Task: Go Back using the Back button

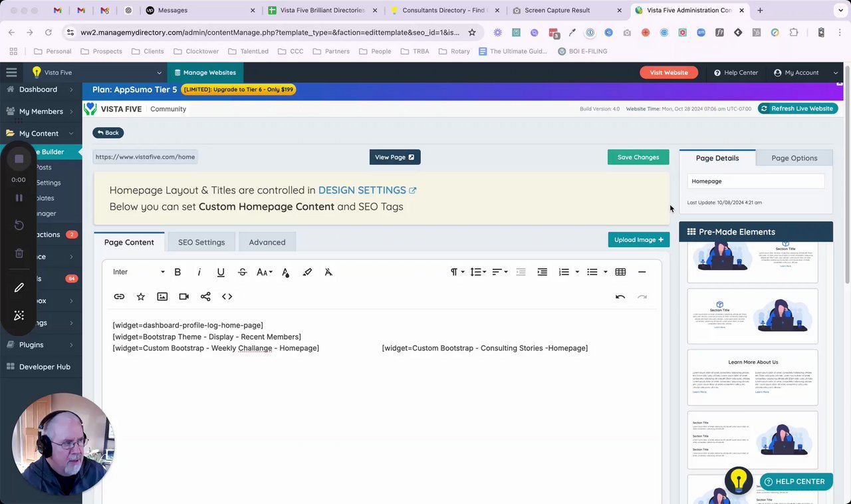Action: [108, 132]
